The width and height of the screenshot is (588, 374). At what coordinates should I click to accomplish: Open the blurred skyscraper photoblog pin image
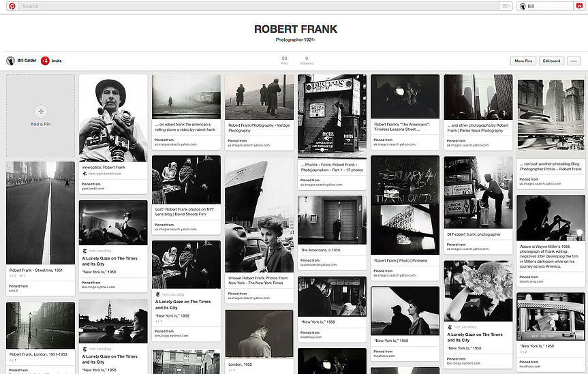click(x=551, y=116)
